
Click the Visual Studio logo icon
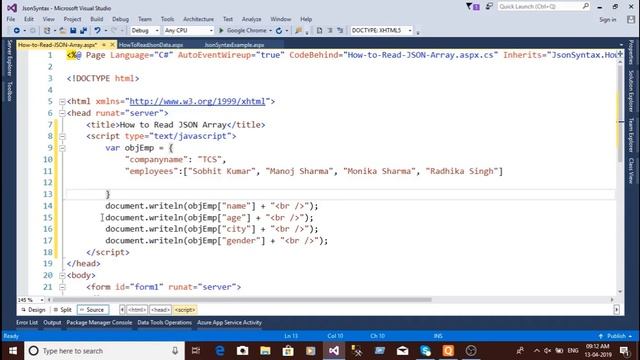tap(12, 8)
